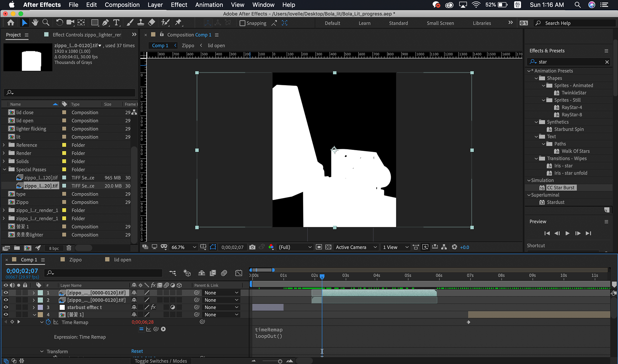Hide the starbust effect layer eye toggle
Screen dimensions: 618x364
pyautogui.click(x=6, y=307)
